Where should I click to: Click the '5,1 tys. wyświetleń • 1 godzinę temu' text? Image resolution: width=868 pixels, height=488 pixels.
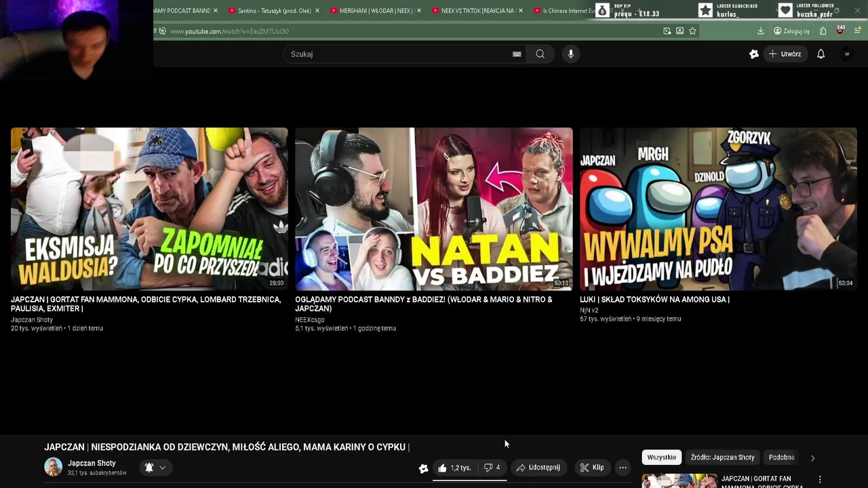pos(345,328)
